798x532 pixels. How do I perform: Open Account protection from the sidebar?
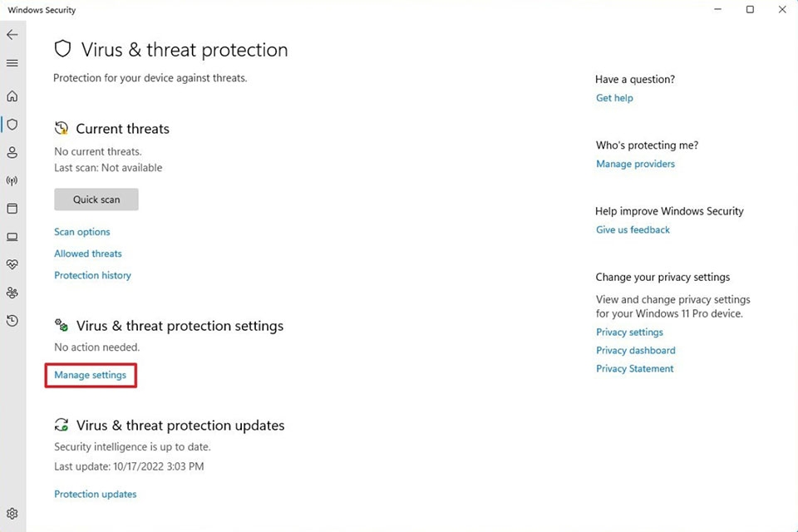click(12, 152)
